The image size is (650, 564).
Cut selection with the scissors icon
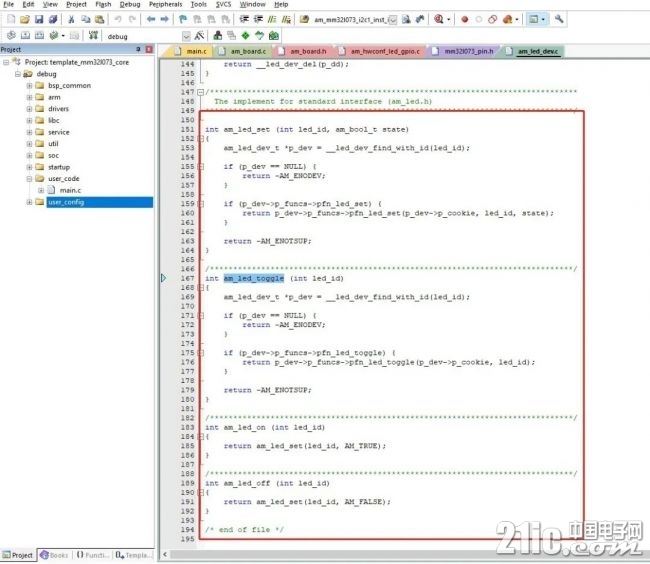tap(71, 19)
